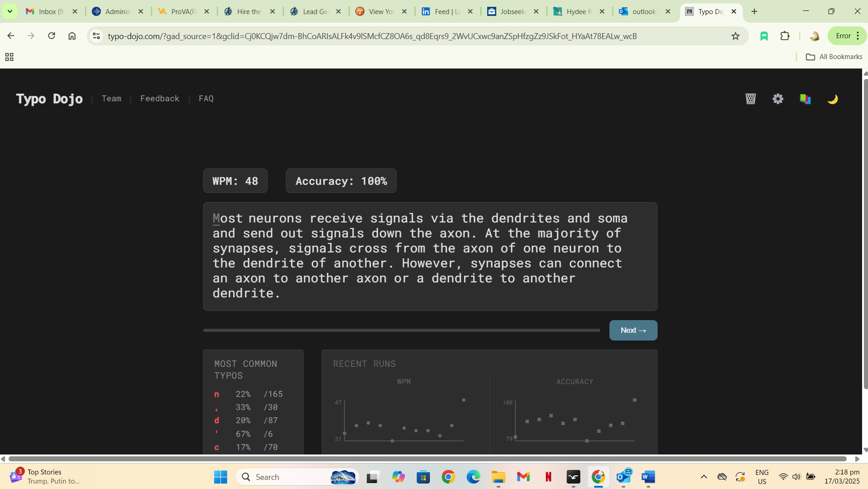Viewport: 868px width, 489px height.
Task: Open the Feedback link
Action: [x=160, y=99]
